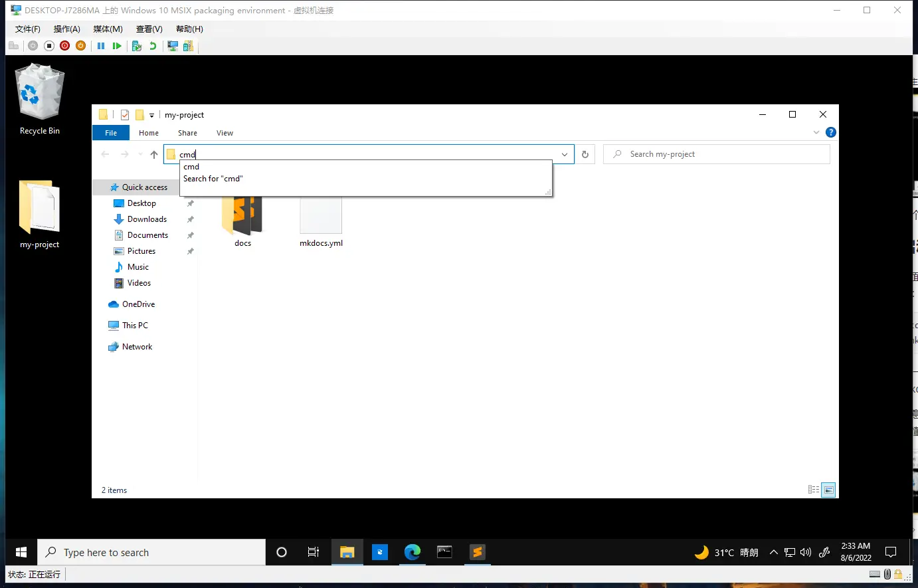Refresh the my-project folder view
Viewport: 918px width, 588px height.
[585, 154]
